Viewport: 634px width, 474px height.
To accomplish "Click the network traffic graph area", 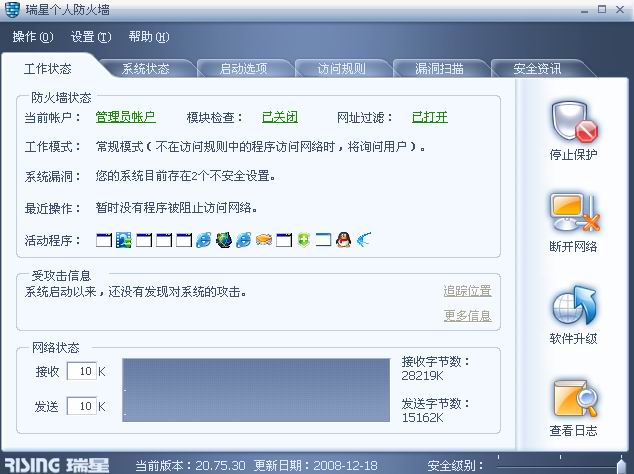I will 256,390.
